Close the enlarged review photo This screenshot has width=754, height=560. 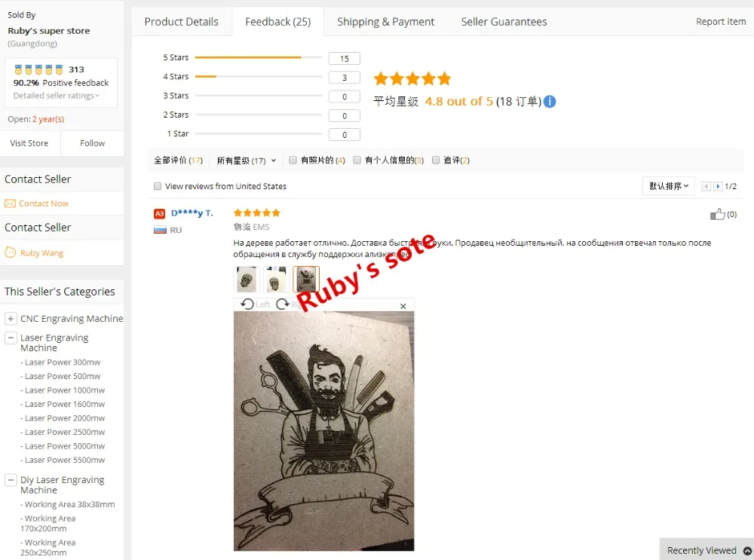(403, 306)
